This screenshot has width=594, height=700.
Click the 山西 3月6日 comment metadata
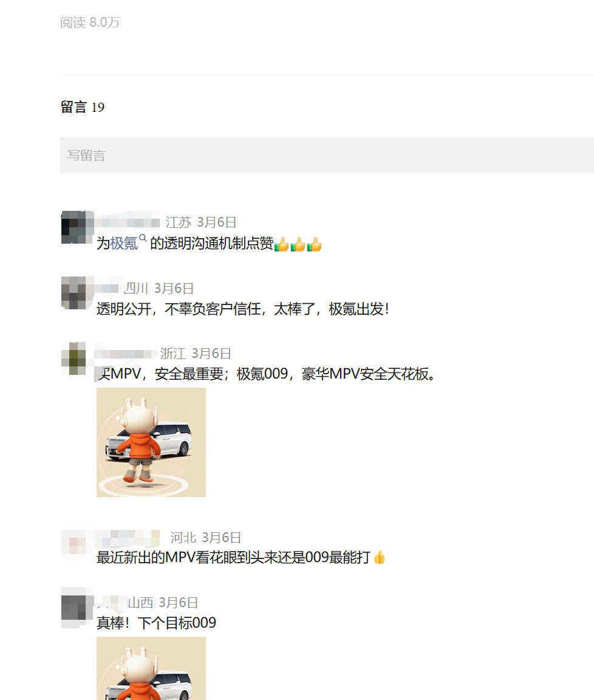pyautogui.click(x=163, y=603)
